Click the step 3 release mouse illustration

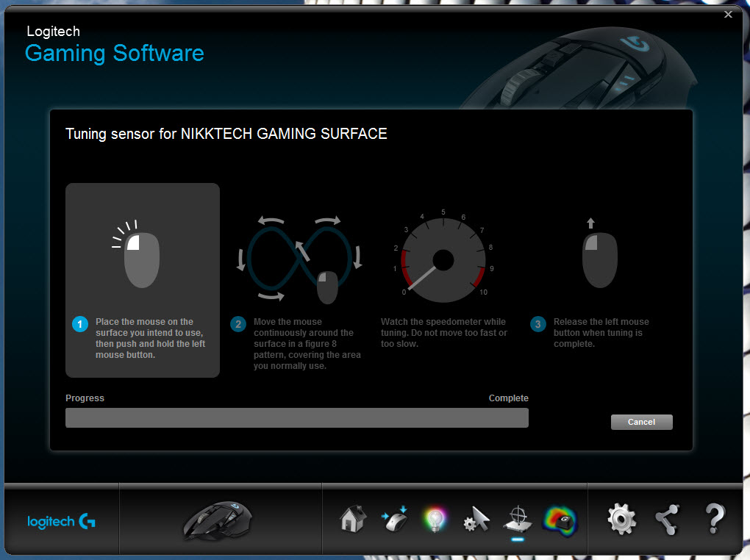599,254
